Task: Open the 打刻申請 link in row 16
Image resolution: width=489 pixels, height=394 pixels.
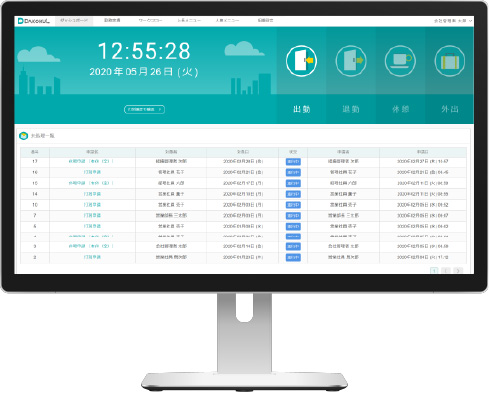Action: click(x=92, y=172)
